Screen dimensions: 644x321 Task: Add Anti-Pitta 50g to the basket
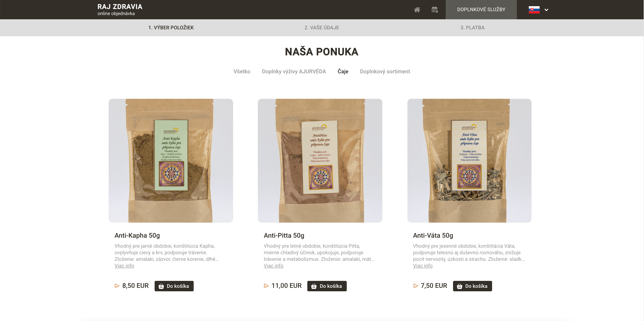tap(327, 286)
